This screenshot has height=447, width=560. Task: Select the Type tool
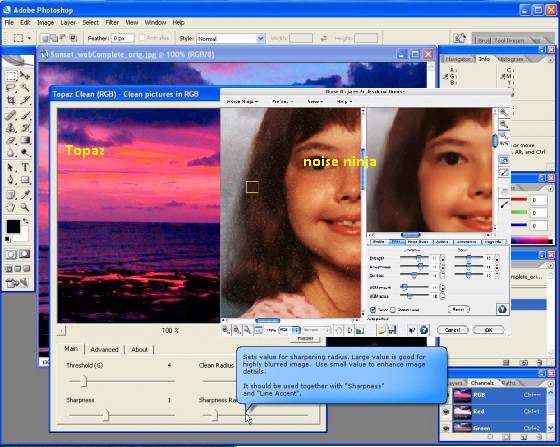pos(25,167)
